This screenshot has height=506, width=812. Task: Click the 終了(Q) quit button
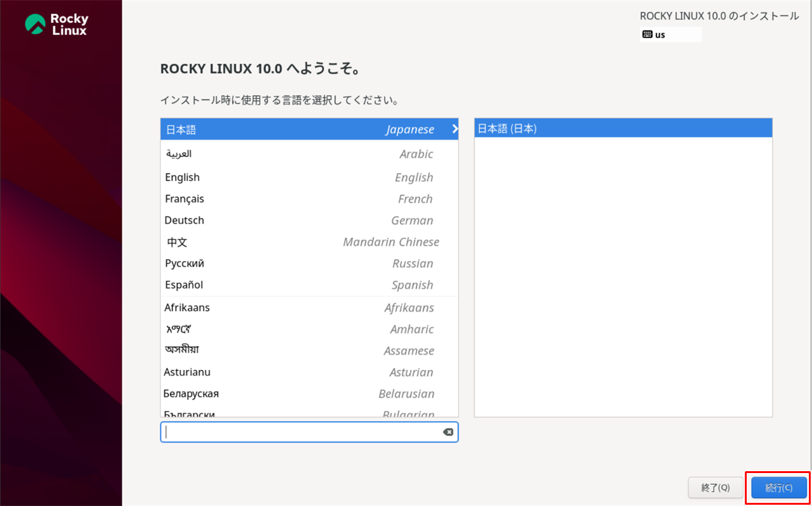coord(716,488)
